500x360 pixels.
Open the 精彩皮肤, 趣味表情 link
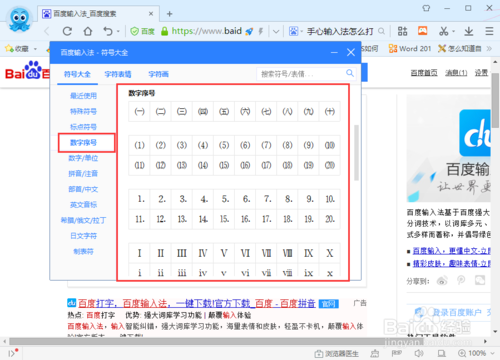pos(451,264)
